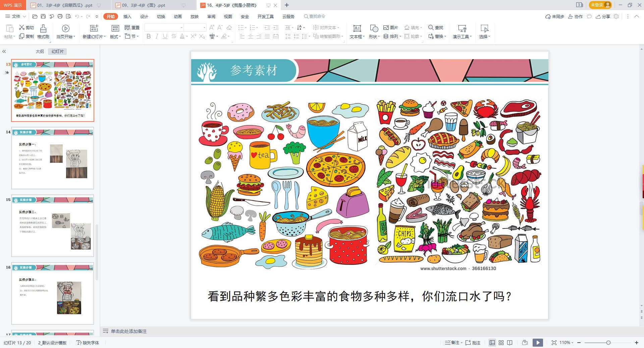Click the Copy (复制) tool
644x348 pixels.
[26, 36]
